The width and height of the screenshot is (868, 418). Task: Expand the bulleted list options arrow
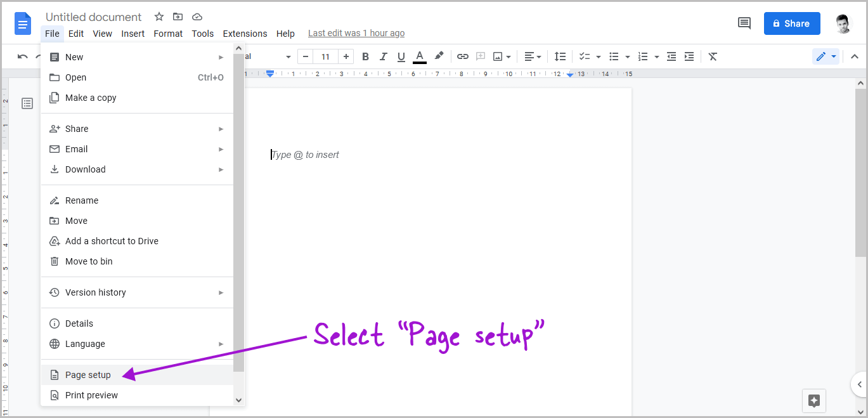coord(627,56)
